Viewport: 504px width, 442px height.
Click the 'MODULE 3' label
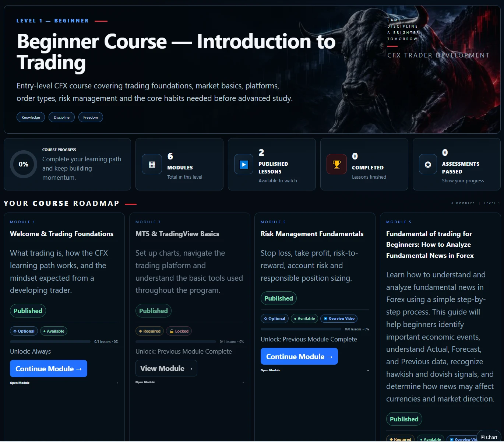[x=148, y=222]
